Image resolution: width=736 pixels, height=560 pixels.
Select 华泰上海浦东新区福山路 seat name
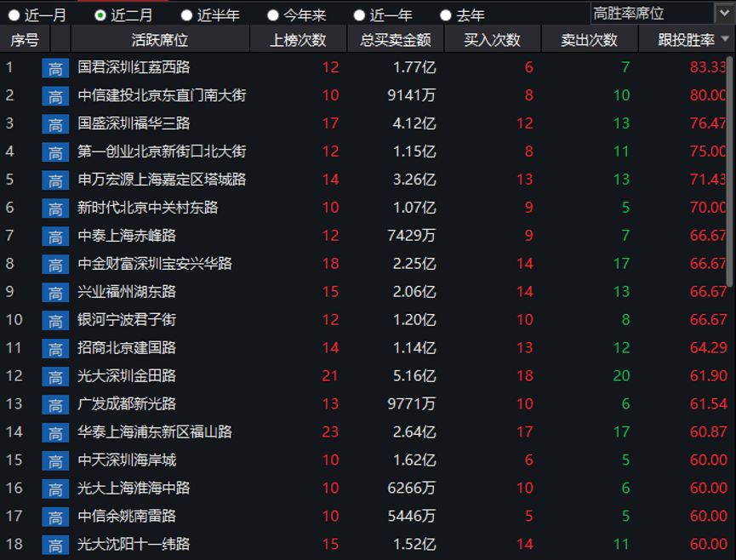click(x=155, y=431)
